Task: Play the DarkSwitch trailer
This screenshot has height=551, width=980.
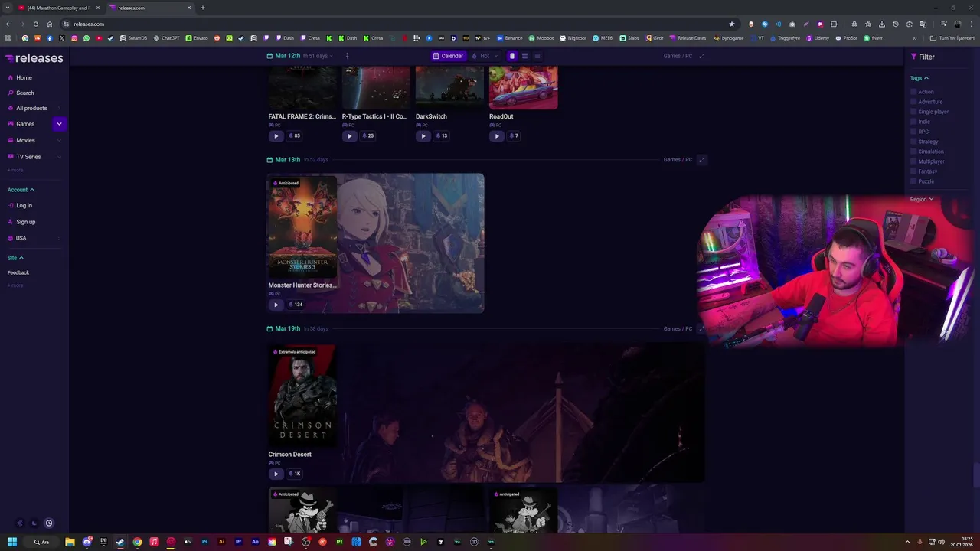Action: 423,136
